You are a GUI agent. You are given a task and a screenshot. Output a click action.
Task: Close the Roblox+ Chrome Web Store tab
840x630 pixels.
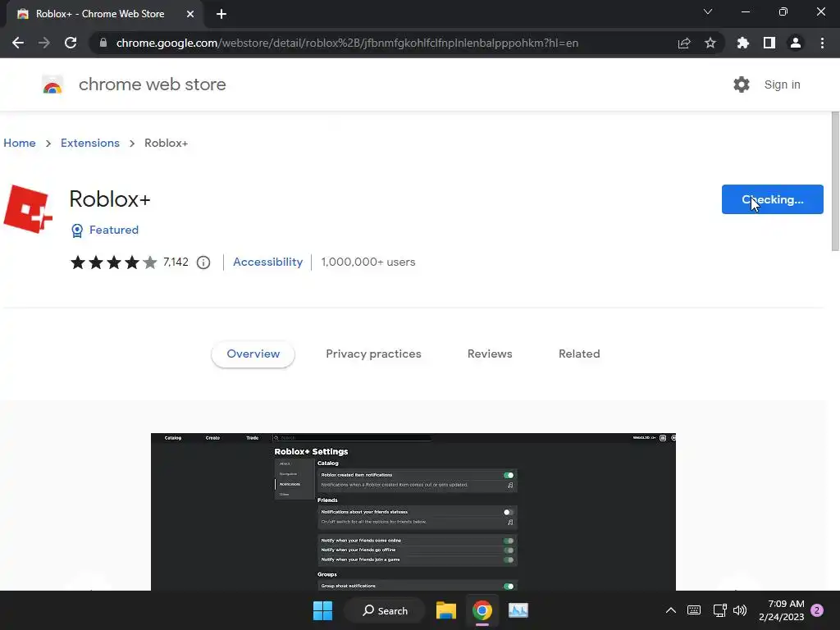tap(190, 14)
